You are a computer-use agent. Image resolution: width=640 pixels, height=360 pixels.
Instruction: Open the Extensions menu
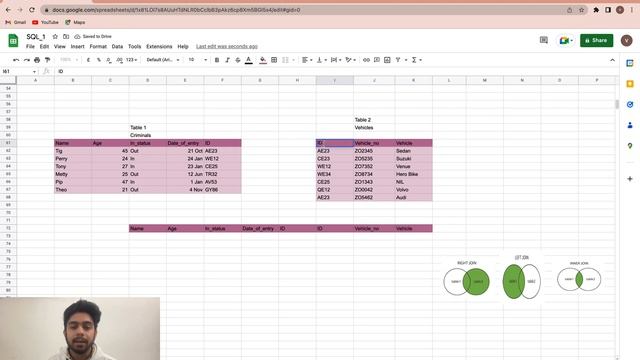pos(159,47)
